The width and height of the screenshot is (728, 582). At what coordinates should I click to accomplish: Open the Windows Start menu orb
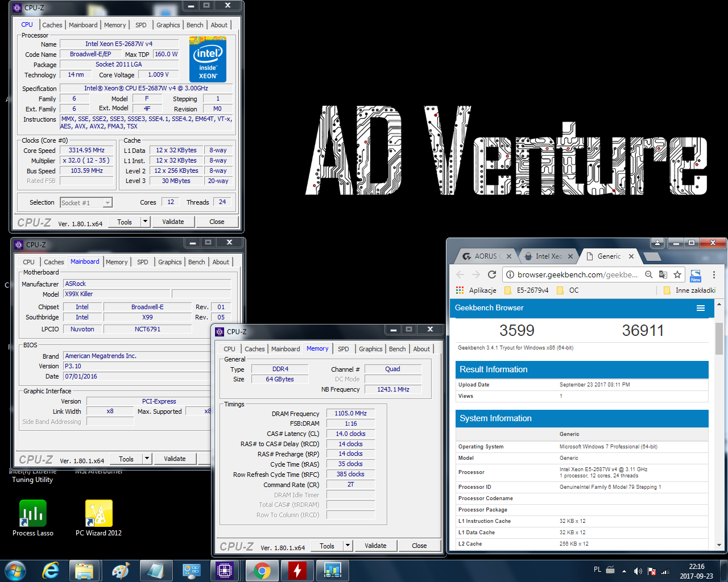click(x=15, y=570)
